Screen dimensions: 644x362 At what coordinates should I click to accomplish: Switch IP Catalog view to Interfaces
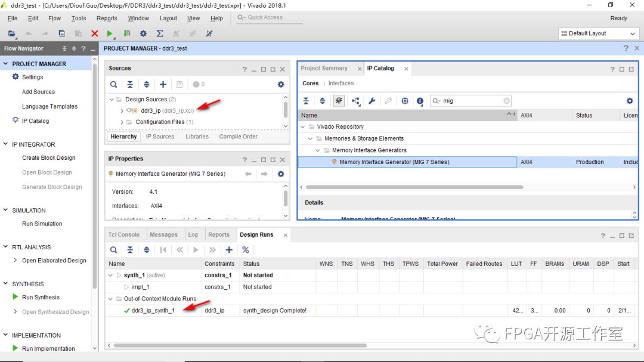tap(340, 83)
